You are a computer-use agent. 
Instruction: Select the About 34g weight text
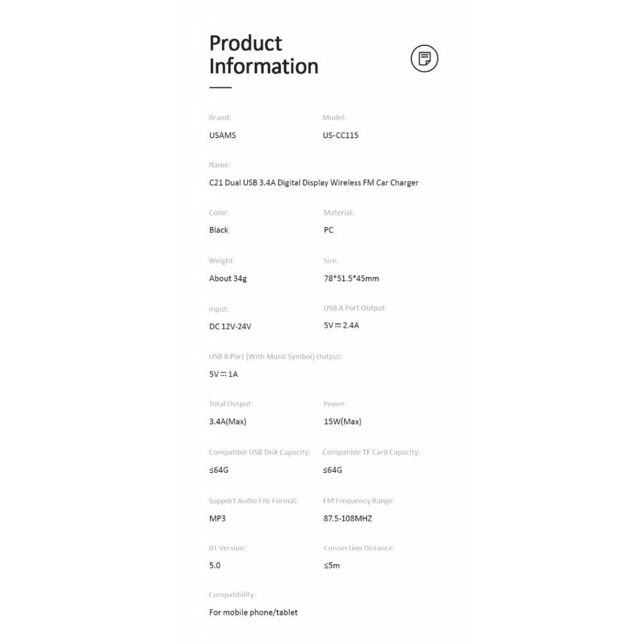click(x=228, y=279)
